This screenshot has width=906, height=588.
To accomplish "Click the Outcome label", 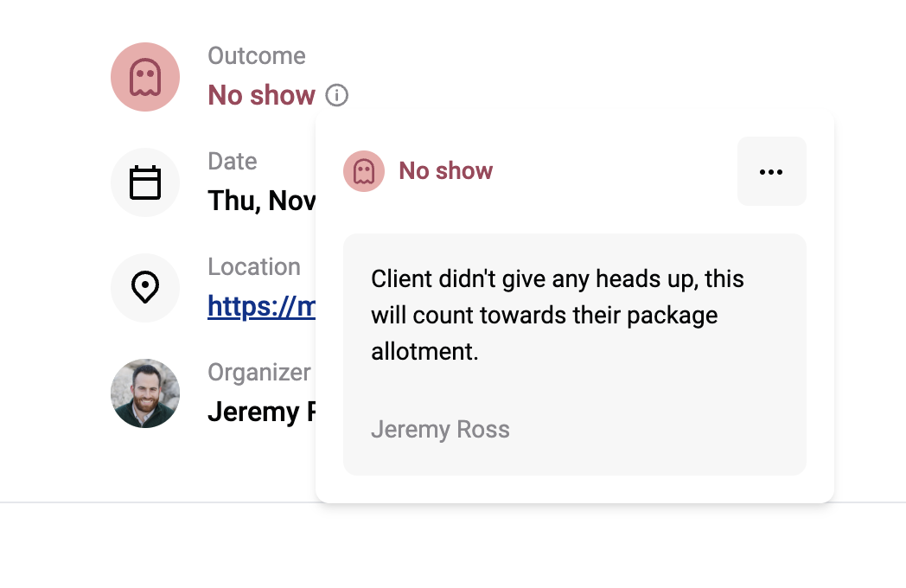I will click(257, 56).
